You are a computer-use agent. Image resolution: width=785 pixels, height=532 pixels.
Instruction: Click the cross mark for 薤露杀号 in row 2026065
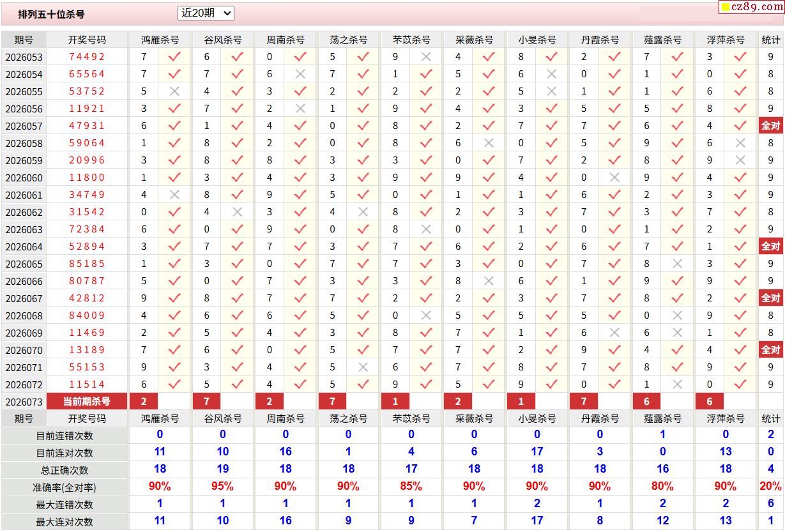click(678, 264)
